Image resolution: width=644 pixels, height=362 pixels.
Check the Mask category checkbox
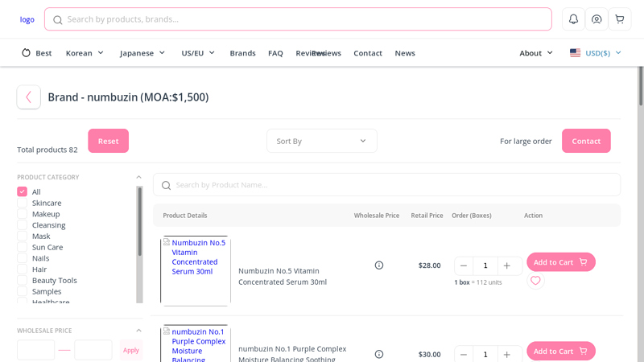23,236
